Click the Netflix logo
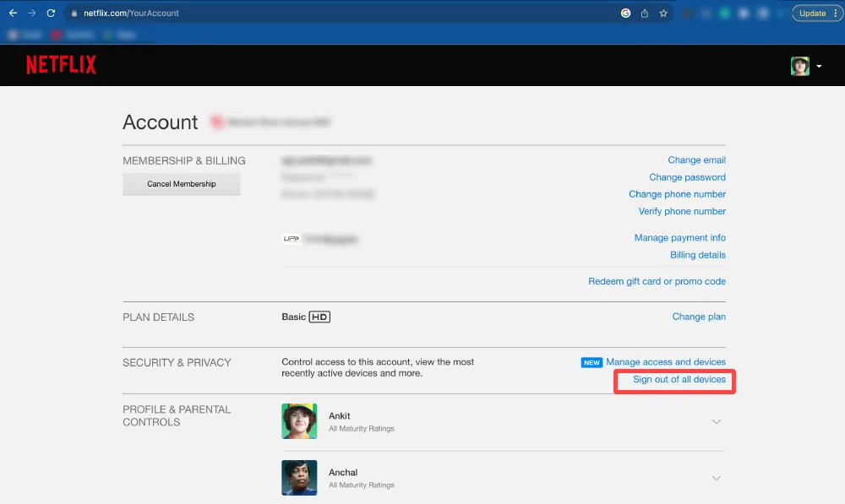This screenshot has height=504, width=845. coord(61,65)
